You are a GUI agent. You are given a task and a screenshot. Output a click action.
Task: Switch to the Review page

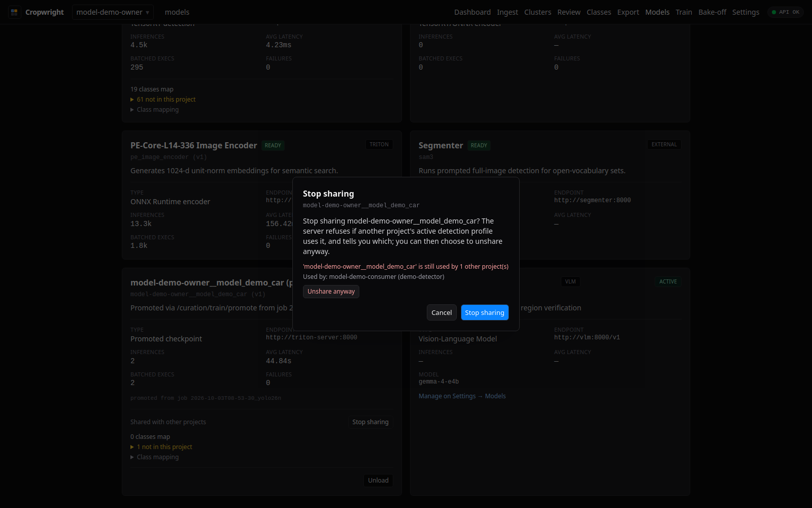click(568, 12)
